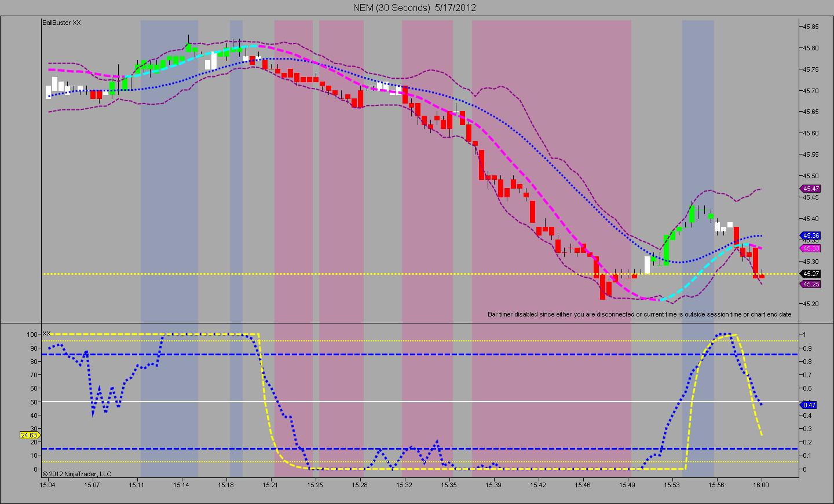The height and width of the screenshot is (504, 834).
Task: Click the 15:04 time axis label
Action: 48,485
